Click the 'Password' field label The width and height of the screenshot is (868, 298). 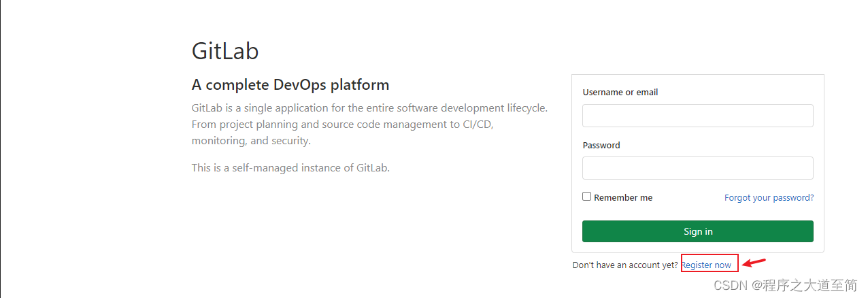[601, 146]
